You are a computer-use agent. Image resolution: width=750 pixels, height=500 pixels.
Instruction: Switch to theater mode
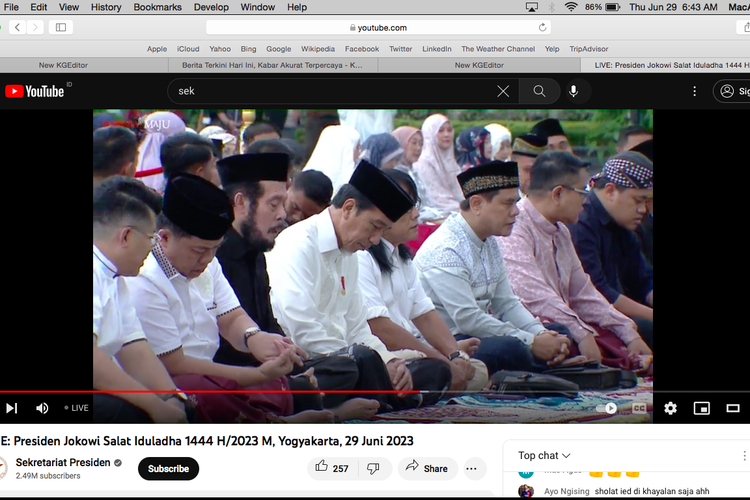pos(733,408)
